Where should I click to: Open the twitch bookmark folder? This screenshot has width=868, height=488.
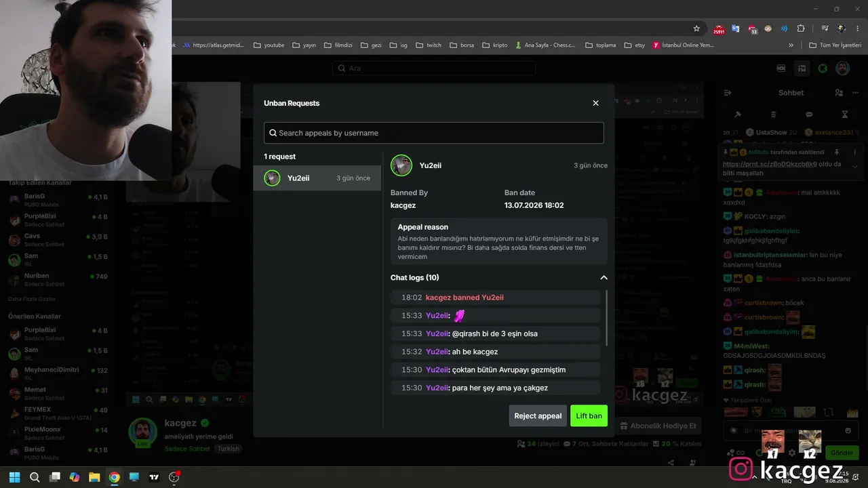point(428,45)
